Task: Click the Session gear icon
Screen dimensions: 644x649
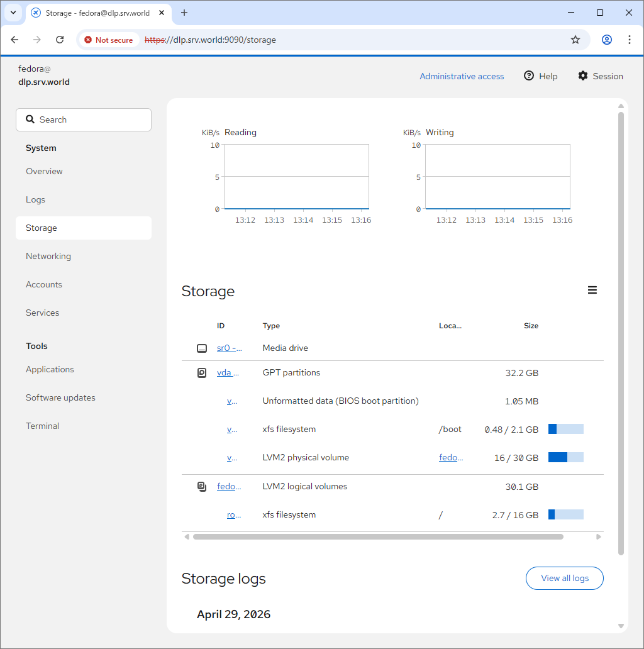Action: tap(583, 75)
